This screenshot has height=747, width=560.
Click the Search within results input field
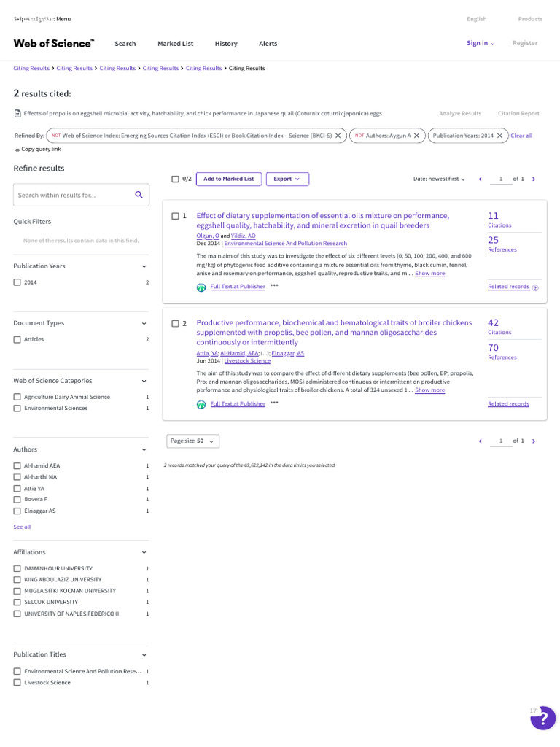point(71,195)
